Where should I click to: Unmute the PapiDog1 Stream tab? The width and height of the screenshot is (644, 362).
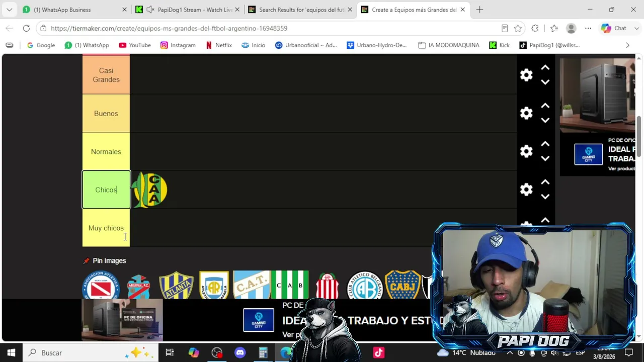(150, 10)
